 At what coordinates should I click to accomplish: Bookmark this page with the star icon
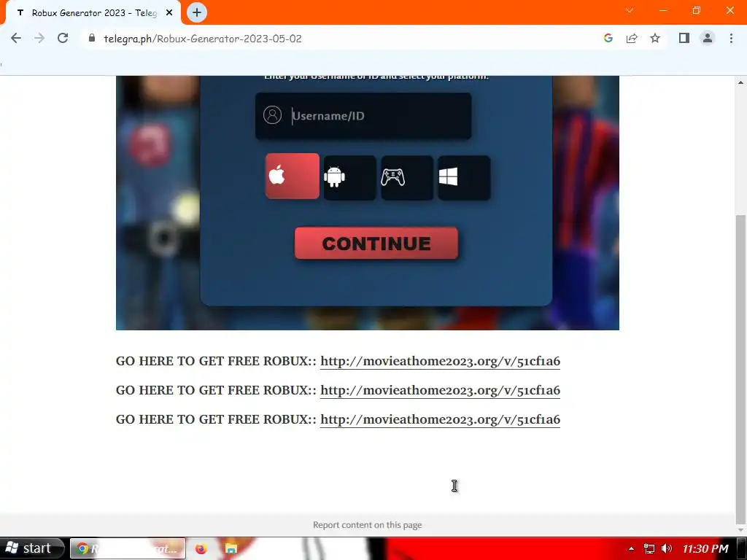coord(655,38)
